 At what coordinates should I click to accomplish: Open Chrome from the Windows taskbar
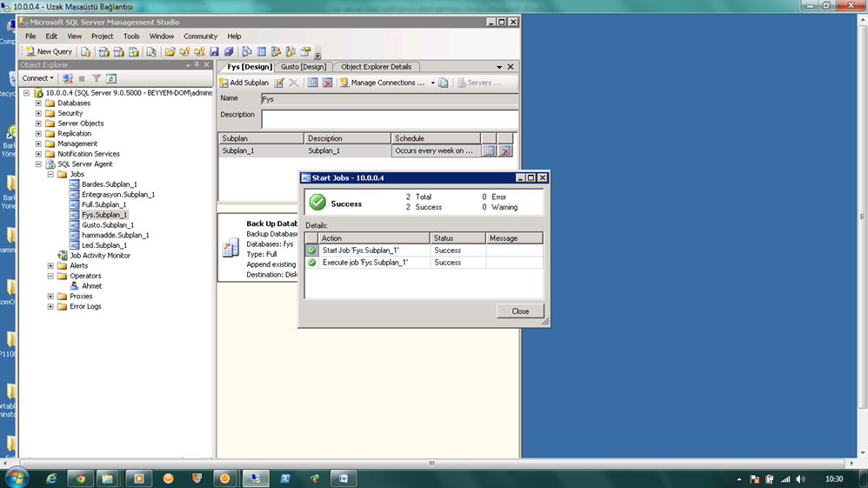pos(80,478)
